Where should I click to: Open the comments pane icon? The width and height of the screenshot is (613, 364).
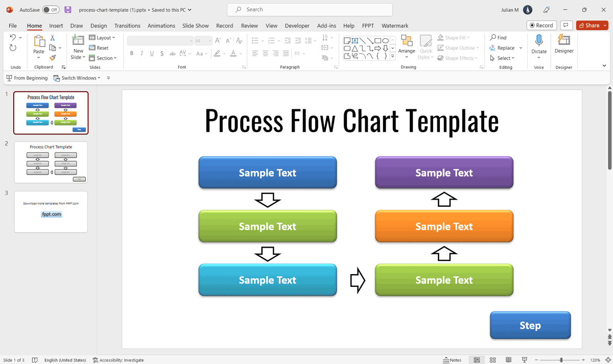566,25
